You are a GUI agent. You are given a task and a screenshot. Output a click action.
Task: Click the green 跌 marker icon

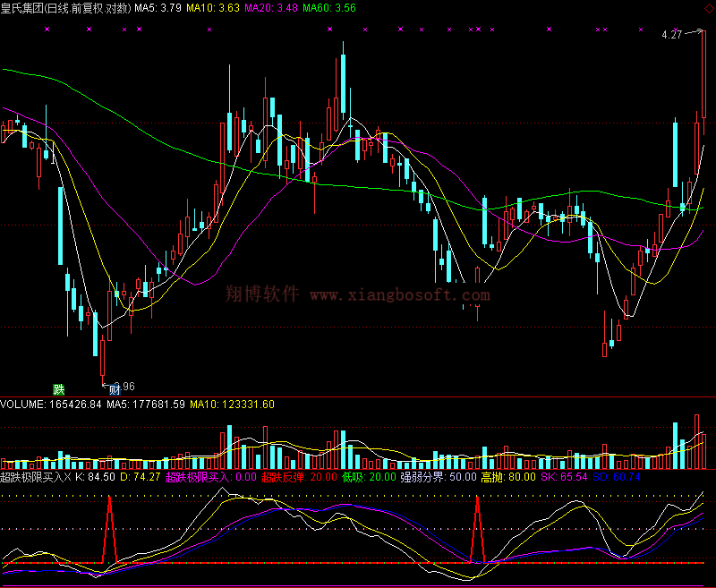click(59, 389)
